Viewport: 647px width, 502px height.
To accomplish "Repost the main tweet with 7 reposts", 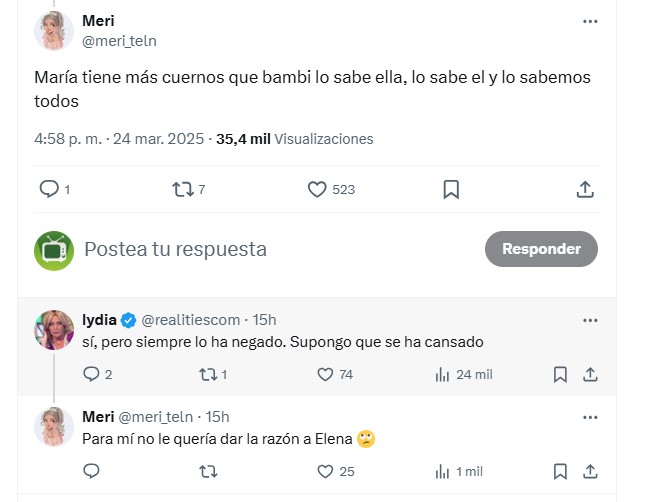I will (x=182, y=189).
